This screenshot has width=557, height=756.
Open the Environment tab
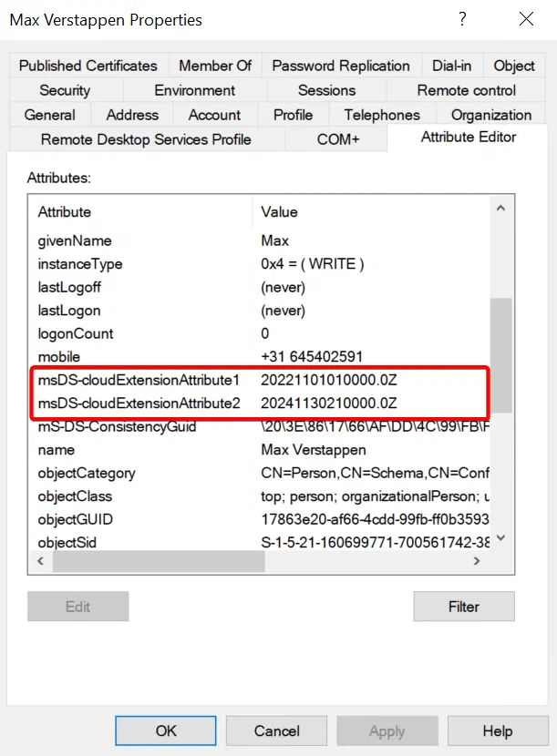[194, 90]
